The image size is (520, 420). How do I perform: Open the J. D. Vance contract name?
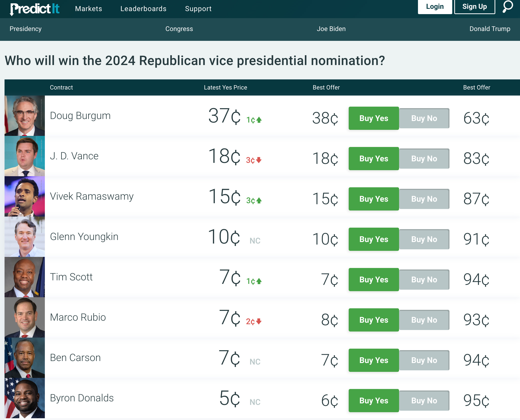click(x=74, y=156)
